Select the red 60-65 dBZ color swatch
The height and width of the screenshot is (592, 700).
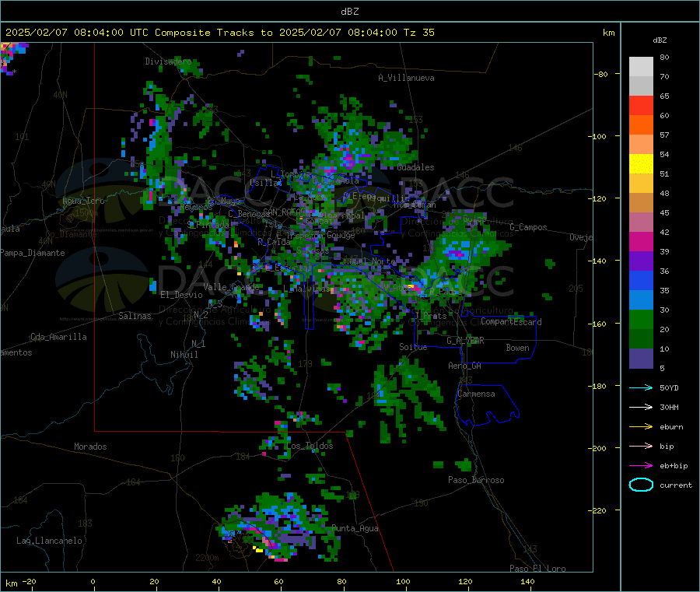coord(641,105)
